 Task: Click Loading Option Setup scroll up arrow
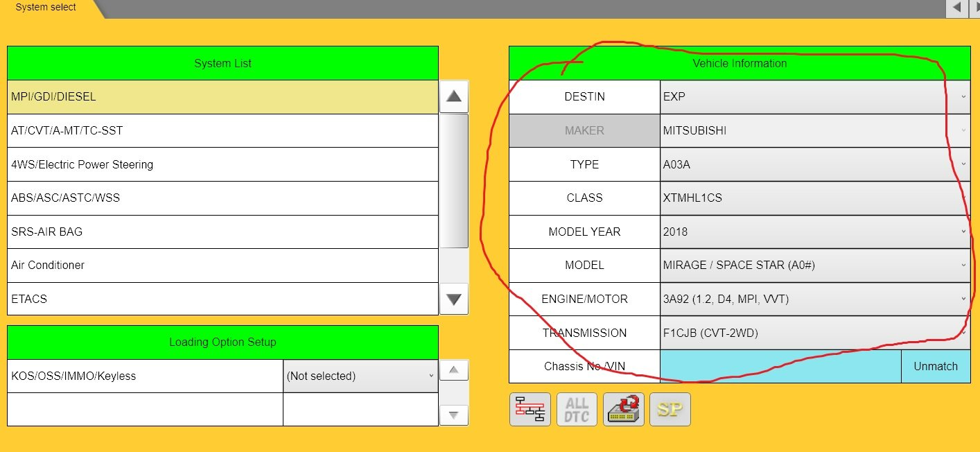[454, 370]
